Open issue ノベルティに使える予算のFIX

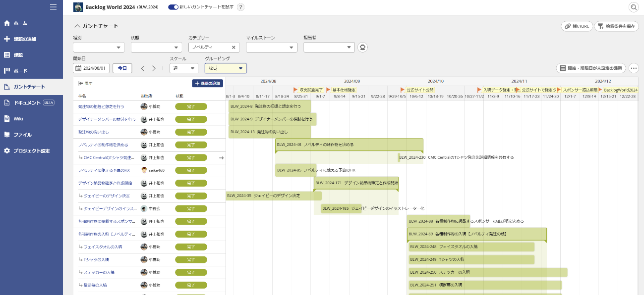coord(104,170)
